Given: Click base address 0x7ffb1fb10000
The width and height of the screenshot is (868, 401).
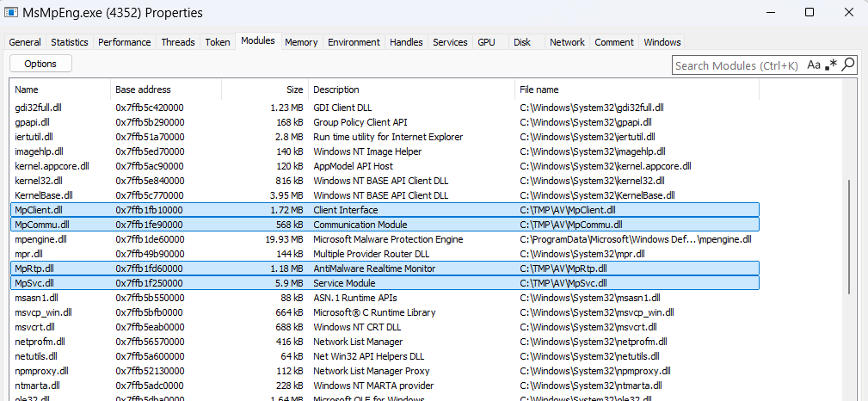Looking at the screenshot, I should coord(150,210).
